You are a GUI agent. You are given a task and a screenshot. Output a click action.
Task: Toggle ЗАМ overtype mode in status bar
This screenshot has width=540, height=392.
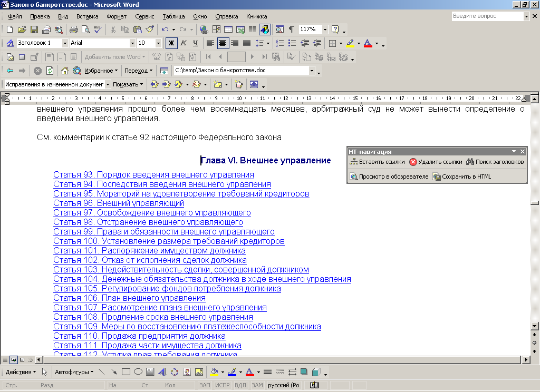pyautogui.click(x=257, y=385)
